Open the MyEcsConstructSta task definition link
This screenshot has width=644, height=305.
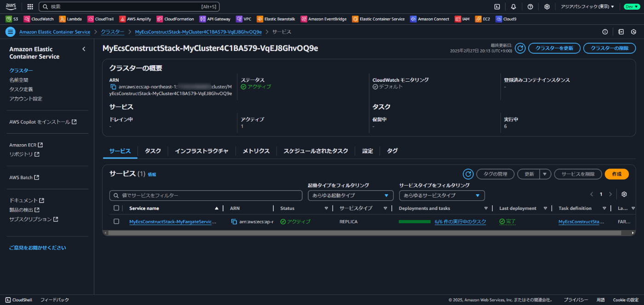[581, 221]
